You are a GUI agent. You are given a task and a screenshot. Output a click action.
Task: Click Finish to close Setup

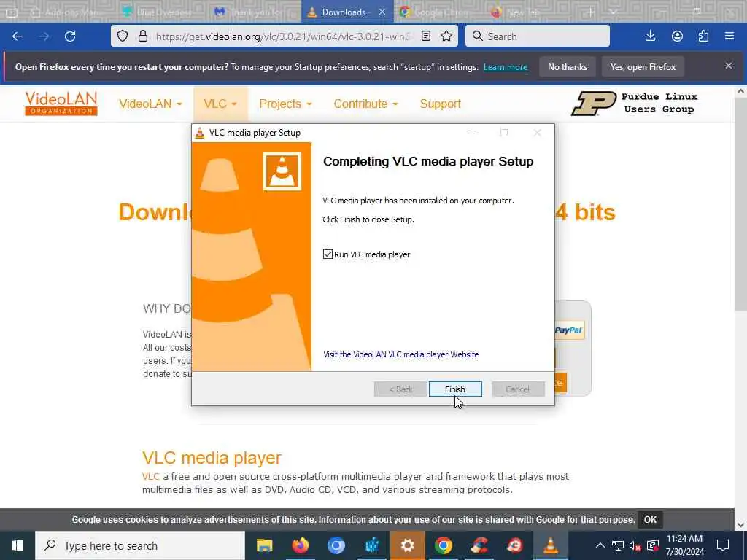(455, 389)
